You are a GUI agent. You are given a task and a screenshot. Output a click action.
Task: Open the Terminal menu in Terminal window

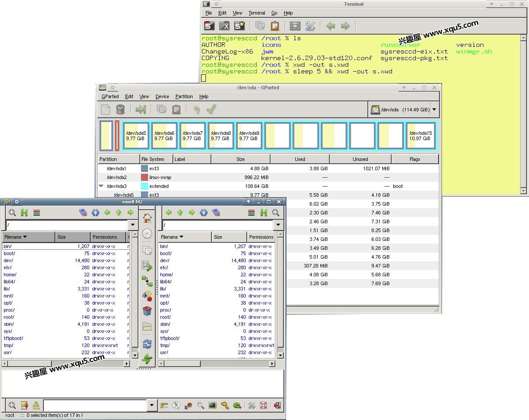point(256,13)
